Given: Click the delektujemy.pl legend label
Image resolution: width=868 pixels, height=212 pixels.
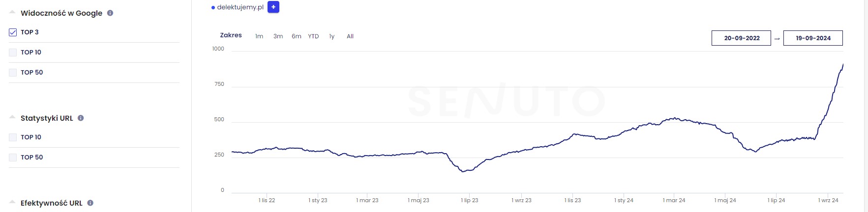Looking at the screenshot, I should click(240, 7).
